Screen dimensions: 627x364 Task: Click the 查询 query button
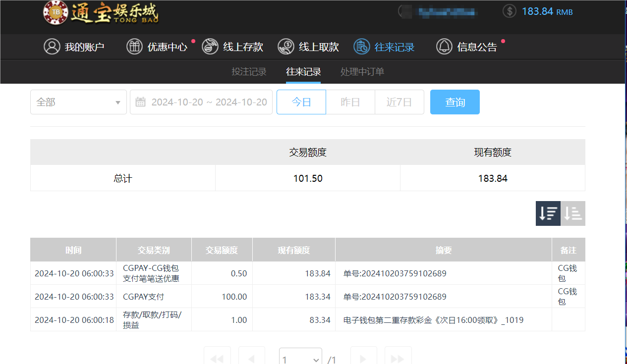455,102
